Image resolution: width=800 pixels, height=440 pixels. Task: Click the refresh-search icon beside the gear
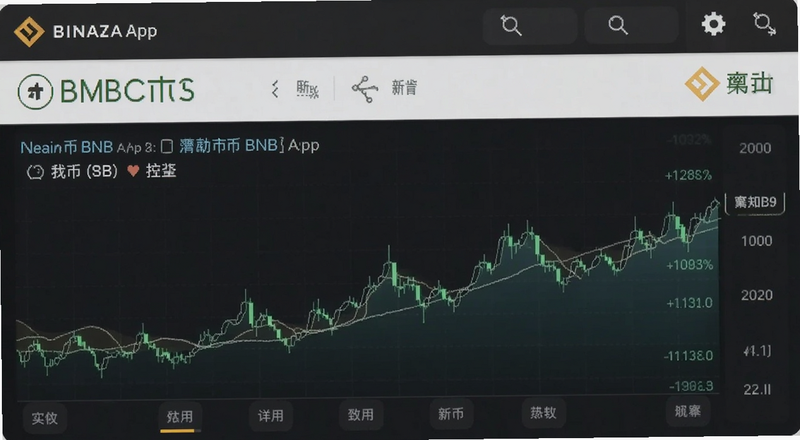pyautogui.click(x=764, y=24)
